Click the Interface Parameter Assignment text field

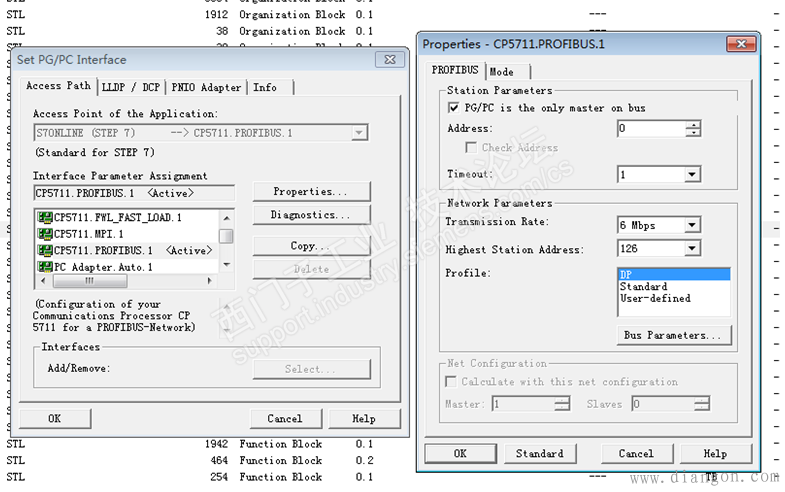tap(134, 193)
